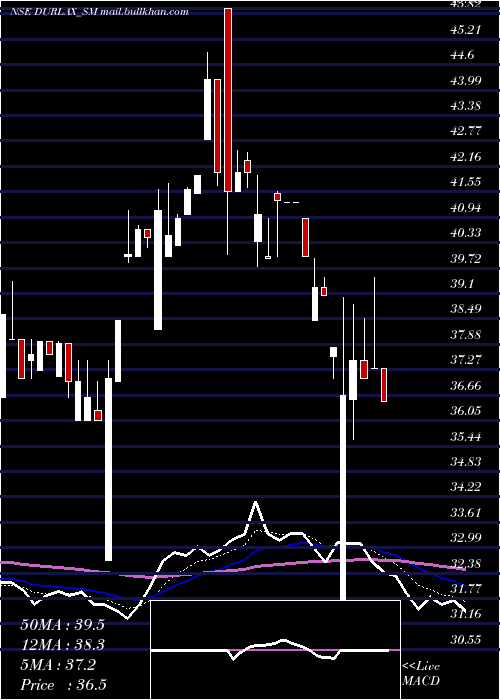Select the 36.66 price axis label

[466, 385]
